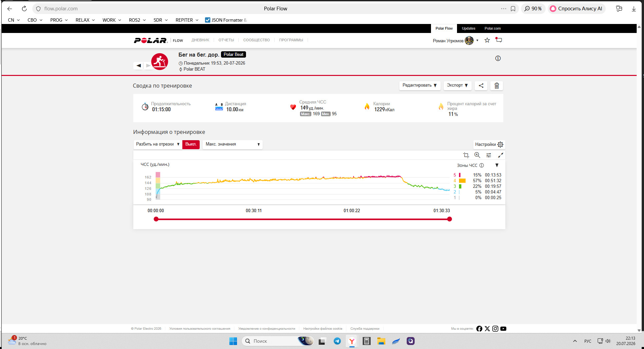
Task: Go back in the browser
Action: click(x=10, y=9)
